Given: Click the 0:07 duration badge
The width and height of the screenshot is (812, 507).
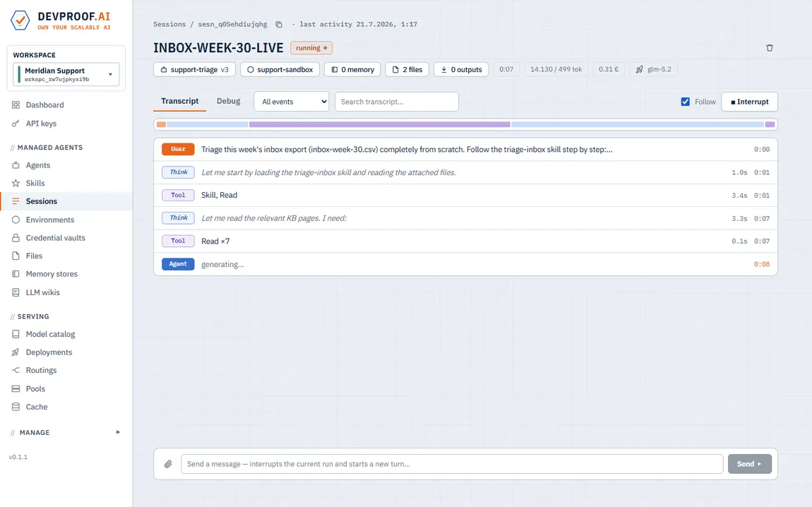Looking at the screenshot, I should tap(506, 69).
